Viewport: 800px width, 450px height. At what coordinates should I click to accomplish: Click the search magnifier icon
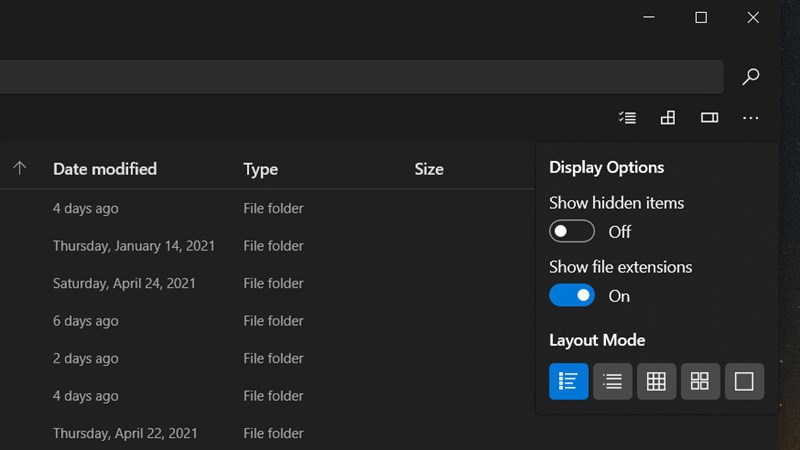(751, 77)
